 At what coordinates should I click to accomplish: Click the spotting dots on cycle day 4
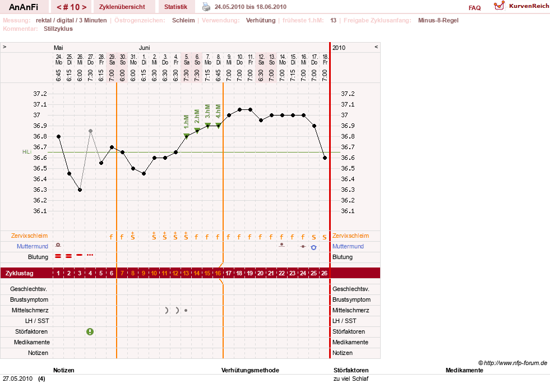click(90, 255)
